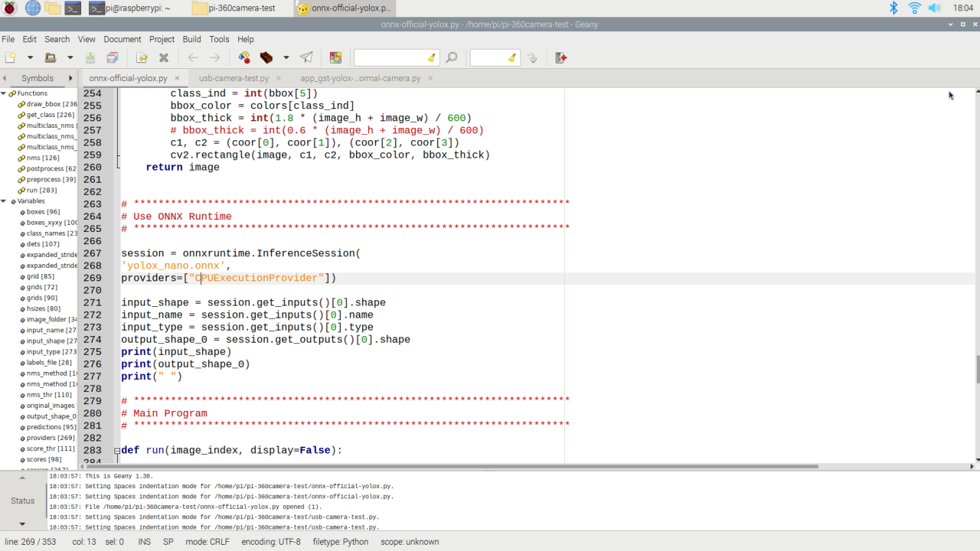Click the New file toolbar icon
The image size is (980, 551).
(11, 57)
